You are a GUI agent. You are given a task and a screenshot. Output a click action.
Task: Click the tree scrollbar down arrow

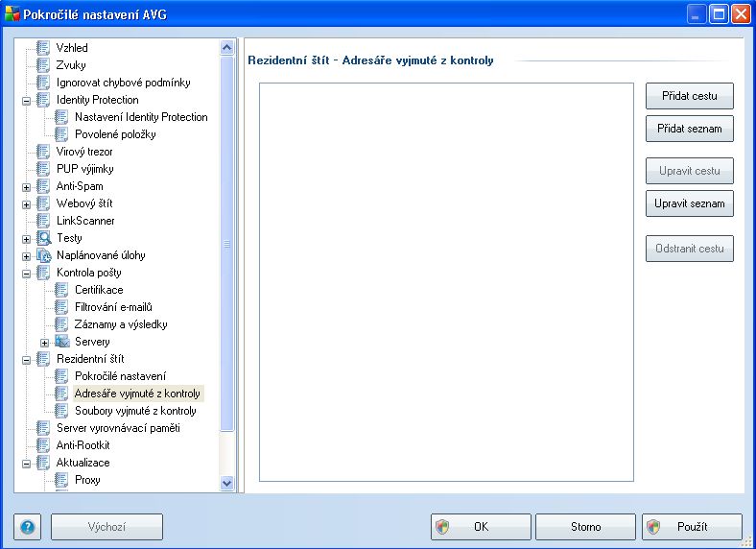click(x=226, y=483)
